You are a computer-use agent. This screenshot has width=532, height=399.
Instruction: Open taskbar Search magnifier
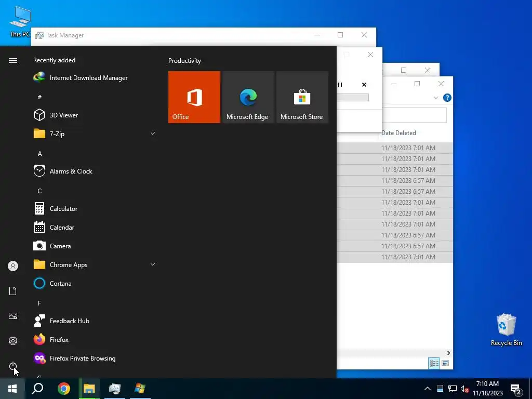pyautogui.click(x=37, y=389)
